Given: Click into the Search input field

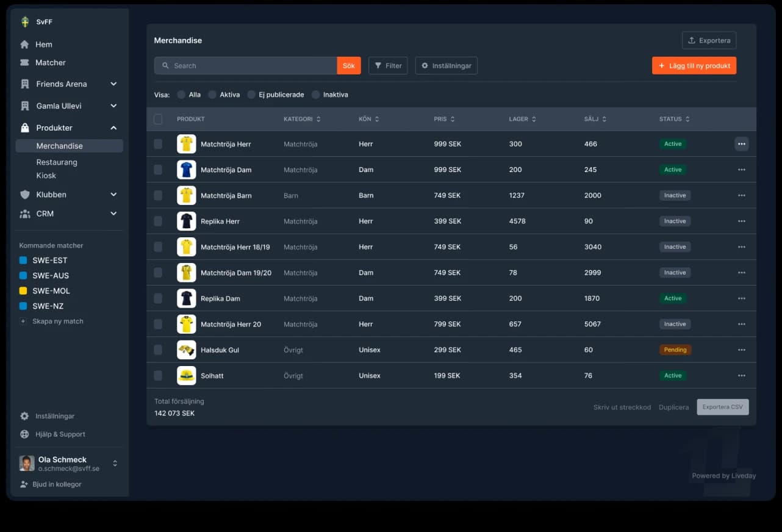Looking at the screenshot, I should pos(250,66).
